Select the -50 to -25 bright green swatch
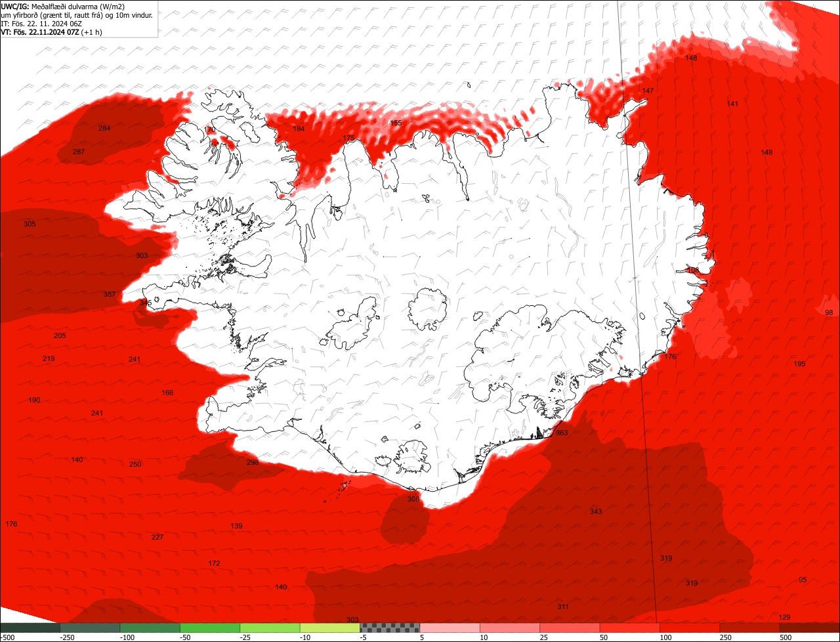This screenshot has height=642, width=840. click(210, 628)
